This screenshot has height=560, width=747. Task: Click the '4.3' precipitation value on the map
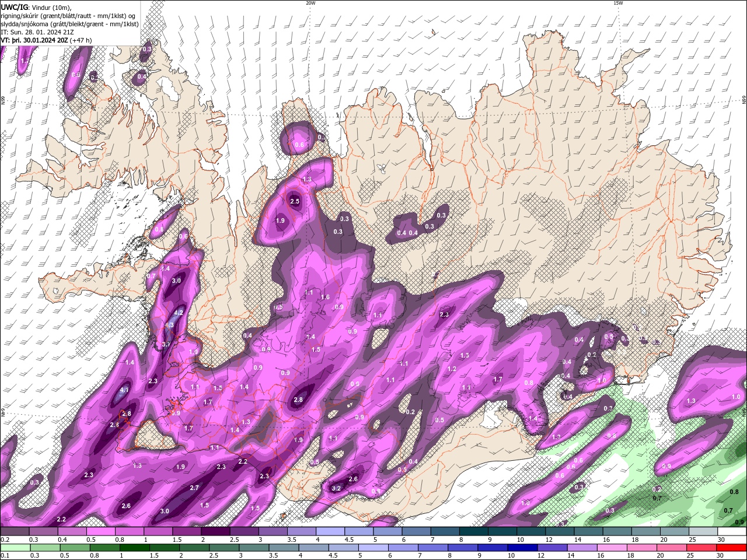point(170,325)
